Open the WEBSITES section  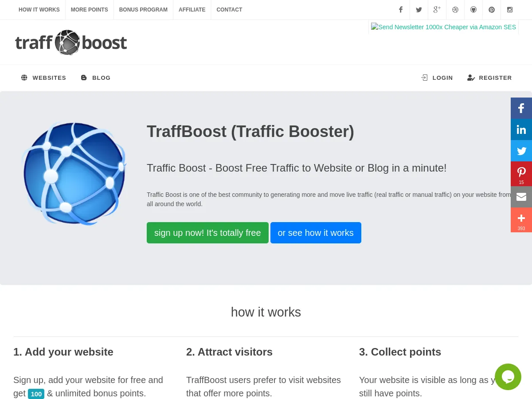[43, 78]
